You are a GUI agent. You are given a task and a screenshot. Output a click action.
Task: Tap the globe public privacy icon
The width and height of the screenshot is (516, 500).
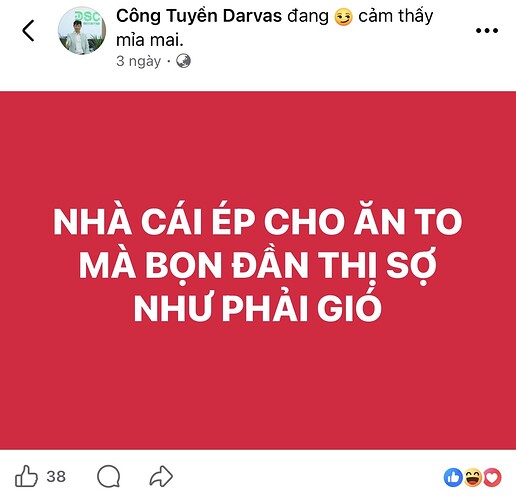click(183, 61)
